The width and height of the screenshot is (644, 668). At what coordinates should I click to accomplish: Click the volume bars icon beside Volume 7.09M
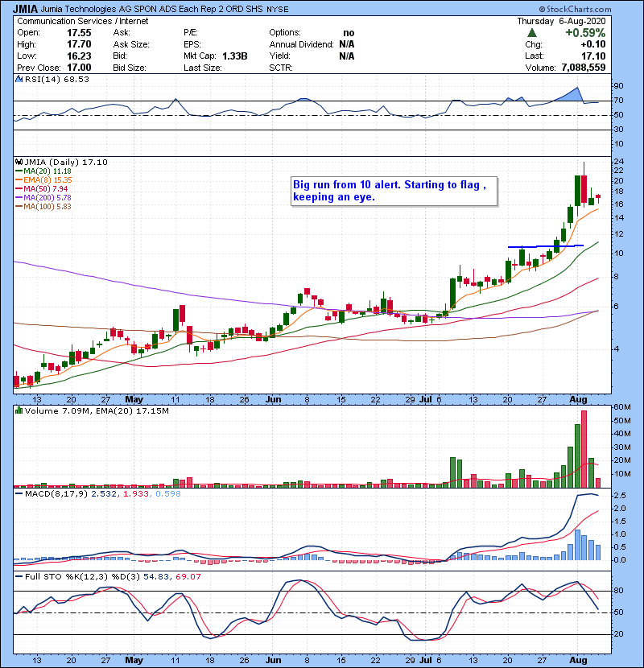(x=19, y=410)
